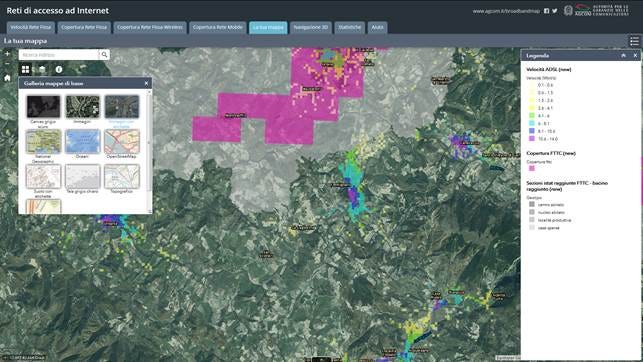
Task: Zoom out with the minus button
Action: pos(7,64)
